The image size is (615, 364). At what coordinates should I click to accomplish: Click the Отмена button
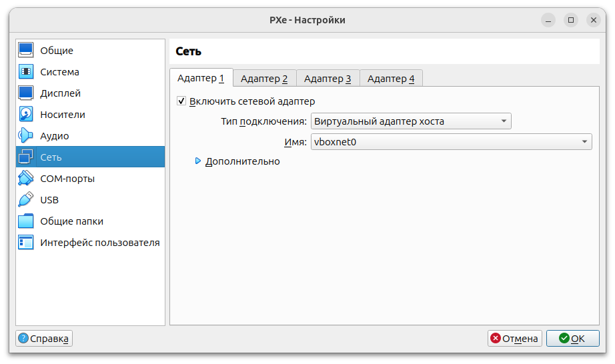coord(514,339)
